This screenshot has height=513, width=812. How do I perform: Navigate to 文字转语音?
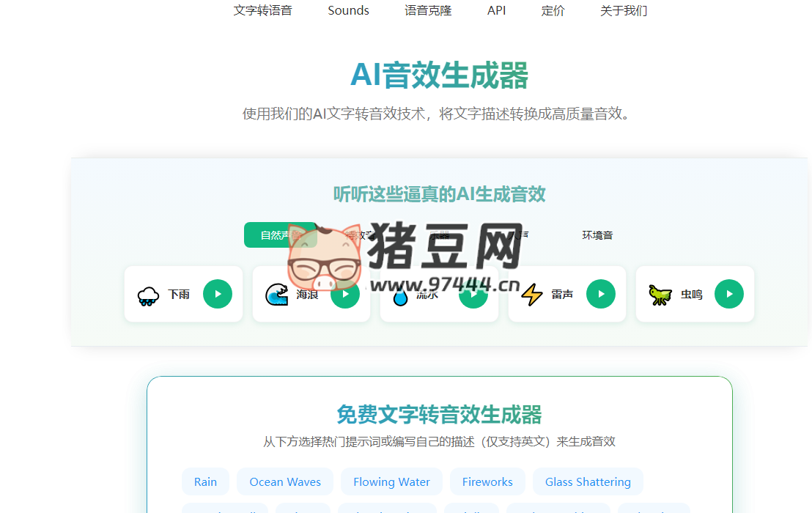[263, 10]
